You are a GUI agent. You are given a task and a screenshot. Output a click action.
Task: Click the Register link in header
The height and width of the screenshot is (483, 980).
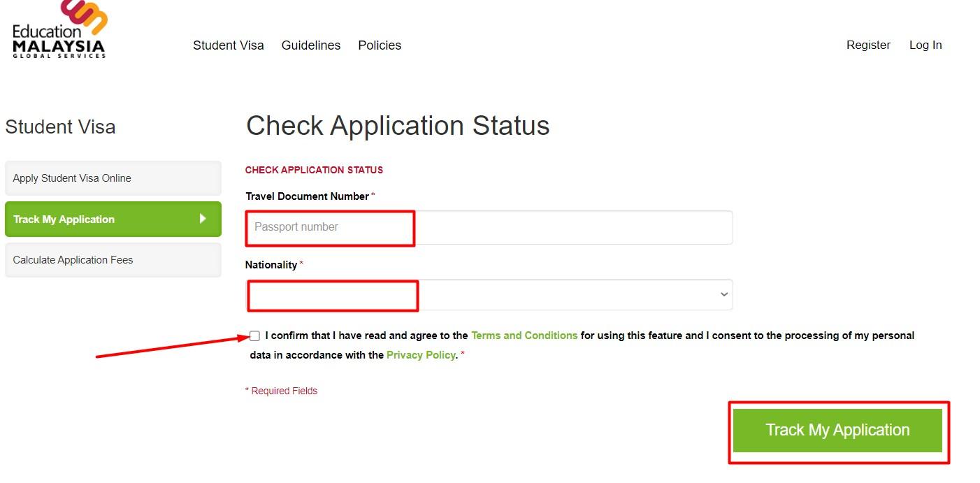(868, 45)
